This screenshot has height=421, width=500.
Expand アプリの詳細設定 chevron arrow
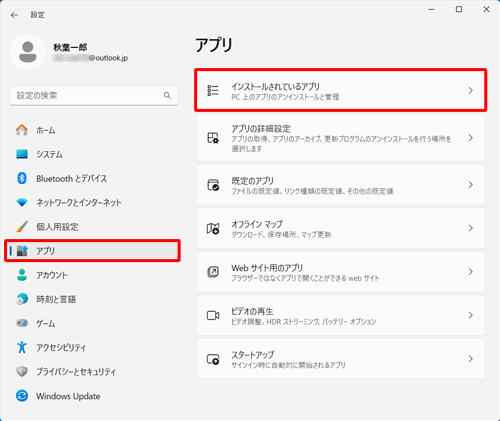(471, 138)
